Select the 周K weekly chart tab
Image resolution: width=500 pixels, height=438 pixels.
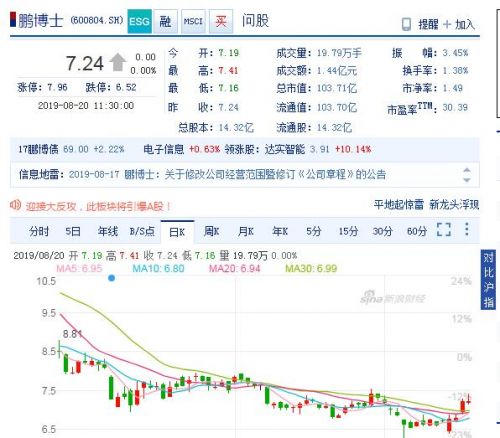click(x=211, y=231)
